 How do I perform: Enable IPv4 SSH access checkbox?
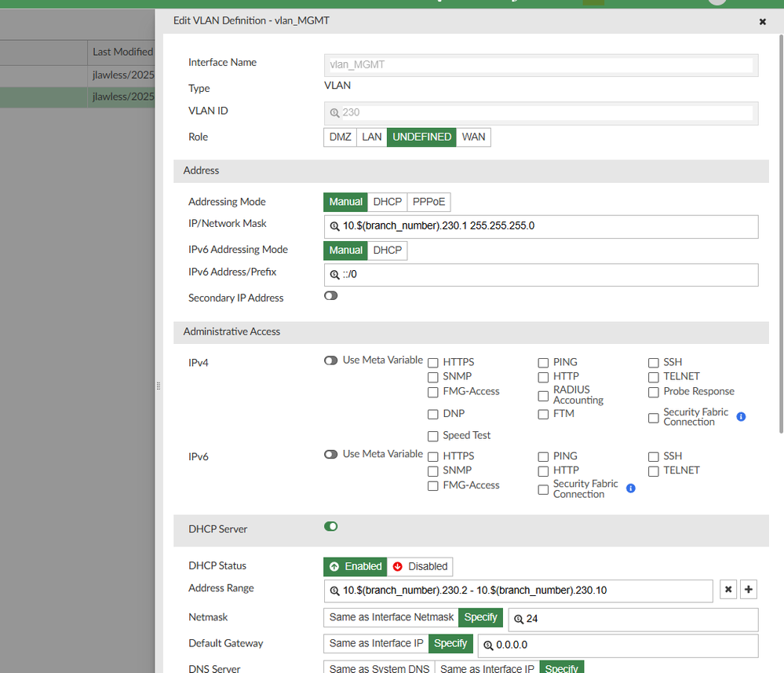pyautogui.click(x=654, y=363)
